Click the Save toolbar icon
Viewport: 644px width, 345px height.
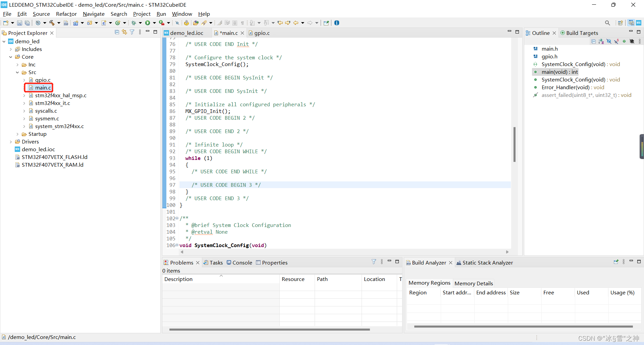[19, 23]
